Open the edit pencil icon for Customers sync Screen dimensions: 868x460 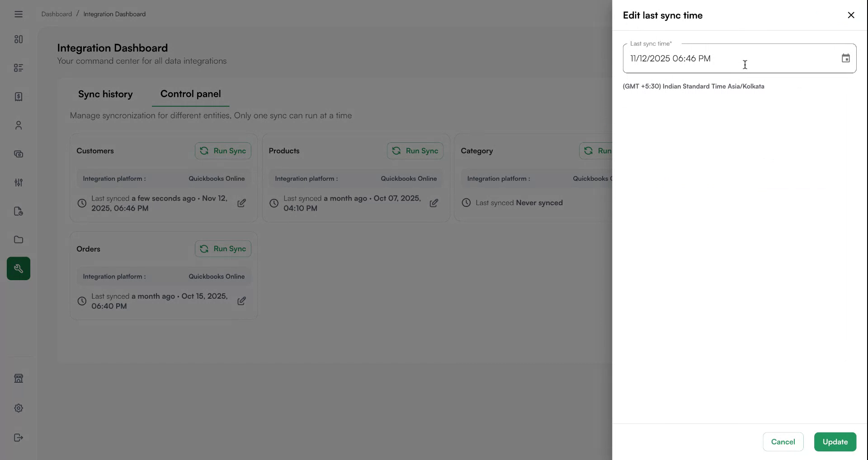[x=242, y=203]
